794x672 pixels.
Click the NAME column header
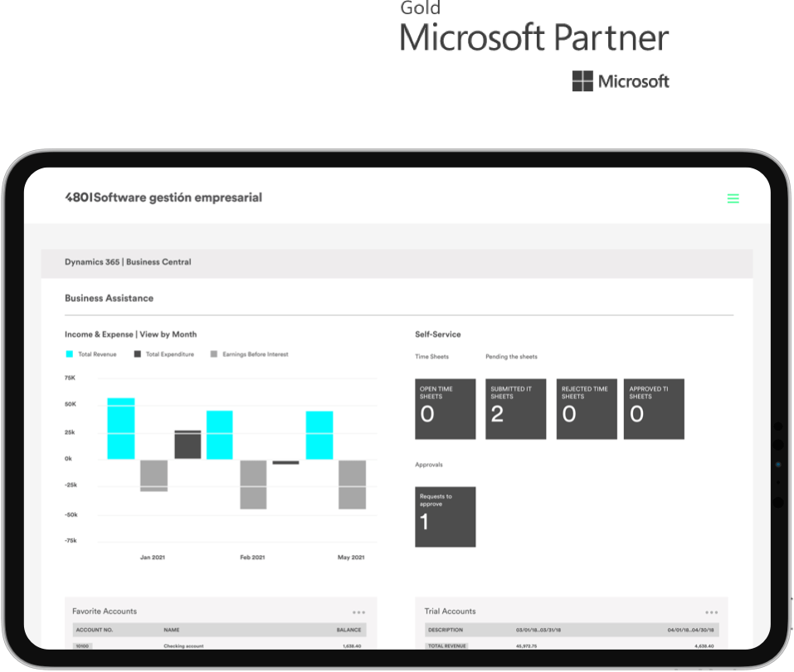click(x=172, y=630)
